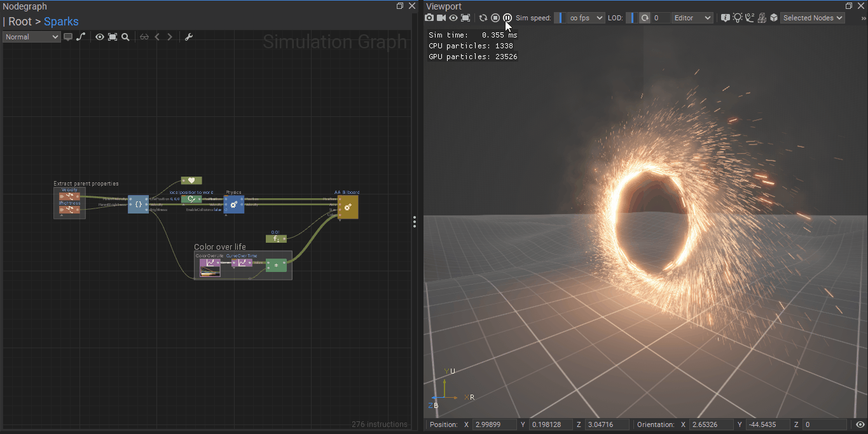868x434 pixels.
Task: Select the 0.01 float constant node
Action: [x=276, y=239]
